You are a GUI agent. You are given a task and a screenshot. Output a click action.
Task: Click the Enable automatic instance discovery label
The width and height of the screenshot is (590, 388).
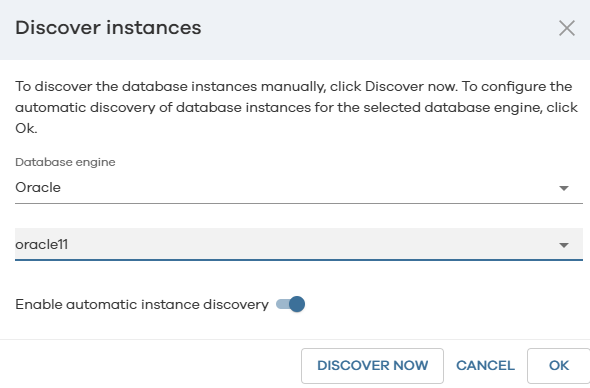(142, 304)
